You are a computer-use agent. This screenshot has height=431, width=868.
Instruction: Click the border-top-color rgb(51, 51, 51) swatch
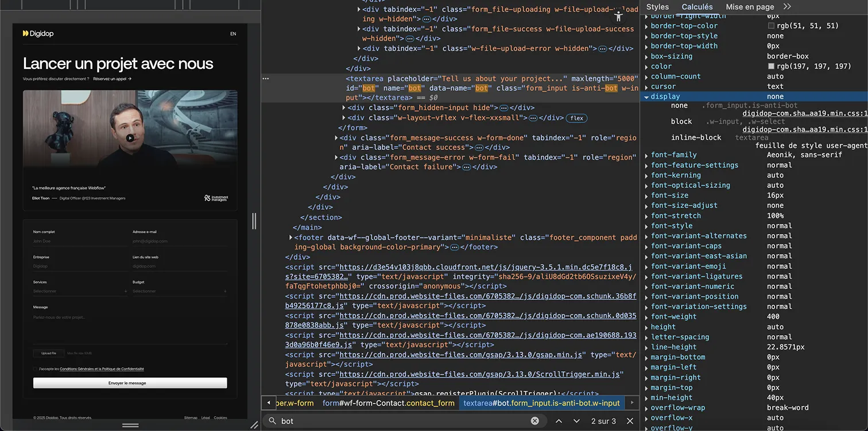point(772,26)
